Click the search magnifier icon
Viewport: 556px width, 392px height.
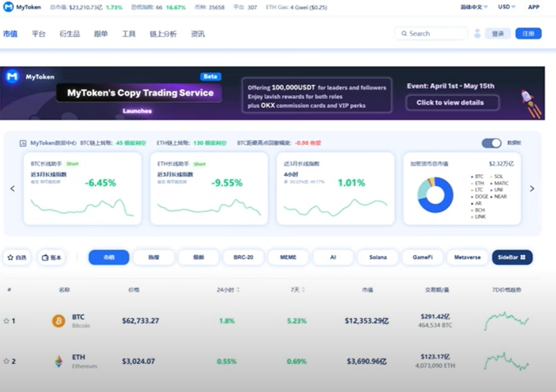[404, 33]
